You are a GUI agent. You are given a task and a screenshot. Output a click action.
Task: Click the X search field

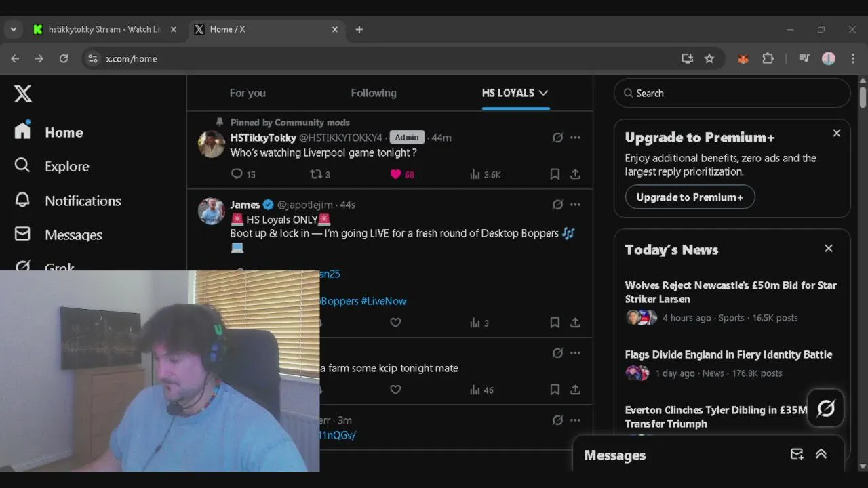(732, 94)
